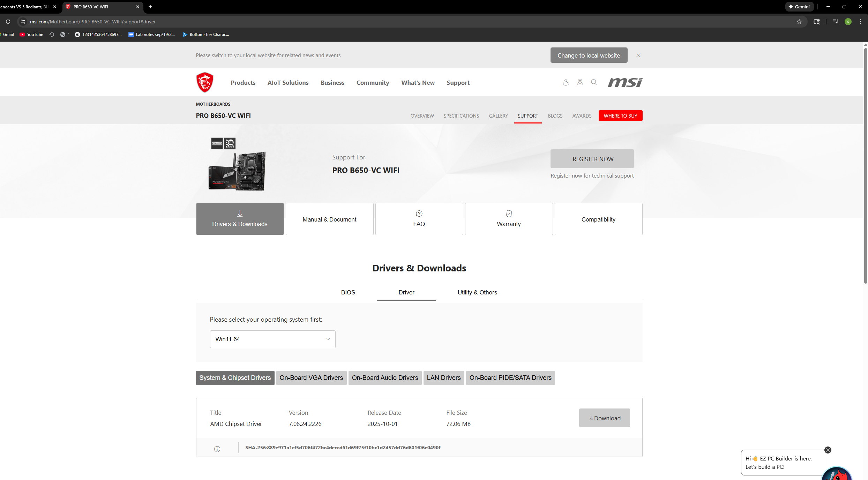Image resolution: width=868 pixels, height=480 pixels.
Task: Click the member center badge icon
Action: point(580,82)
